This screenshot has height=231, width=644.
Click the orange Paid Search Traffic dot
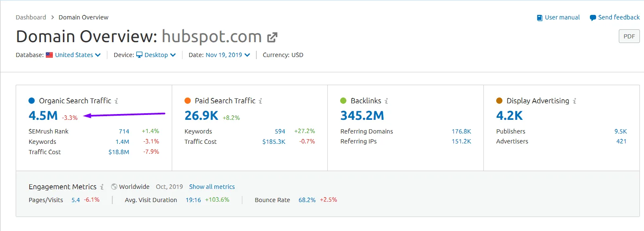pyautogui.click(x=187, y=101)
